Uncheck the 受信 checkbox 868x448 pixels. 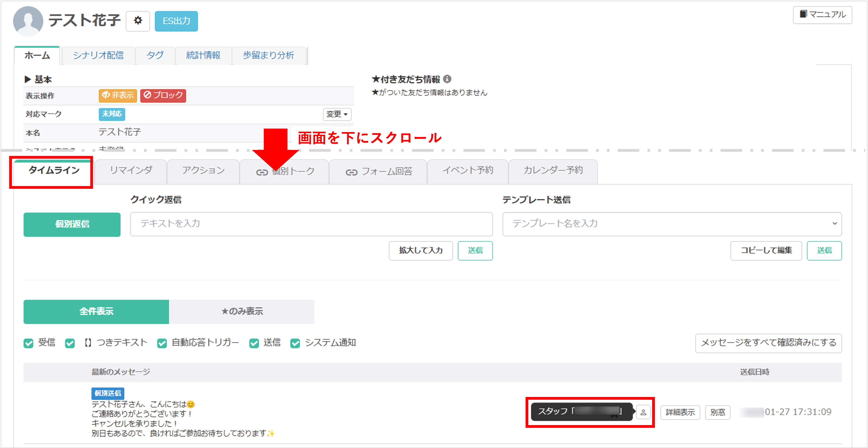[29, 343]
